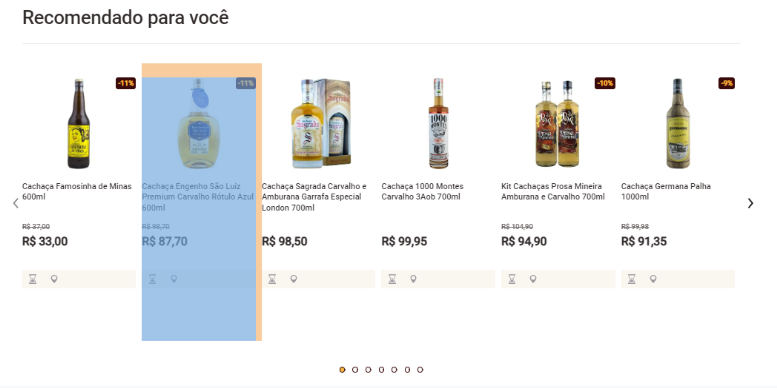Select the second carousel page dot
Viewport: 777px width, 388px height.
[355, 370]
